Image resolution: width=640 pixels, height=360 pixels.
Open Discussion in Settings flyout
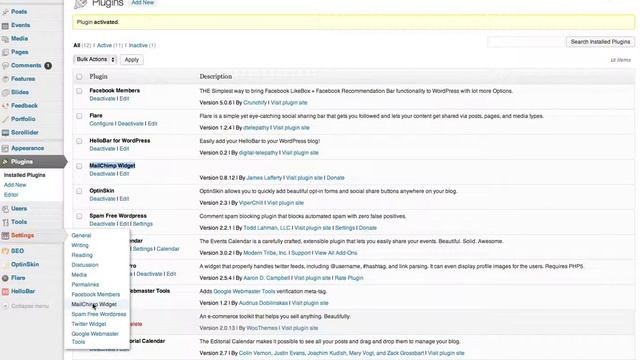point(85,265)
